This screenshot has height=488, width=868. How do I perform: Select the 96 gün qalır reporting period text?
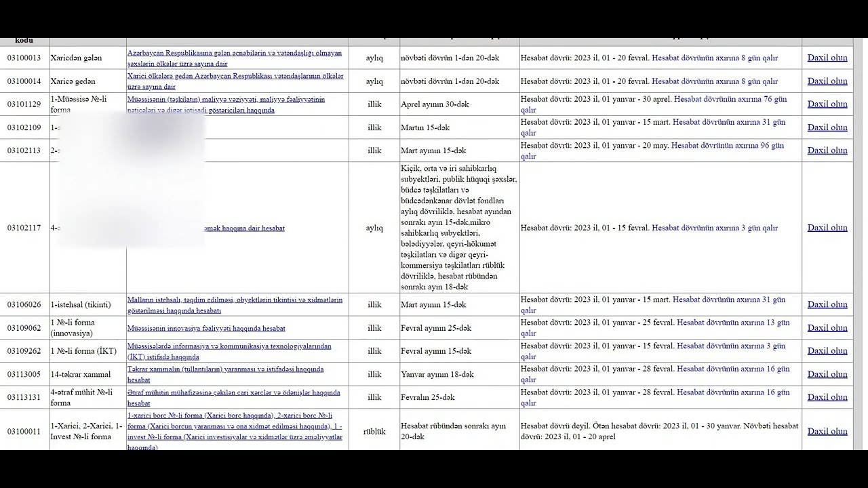tap(652, 150)
